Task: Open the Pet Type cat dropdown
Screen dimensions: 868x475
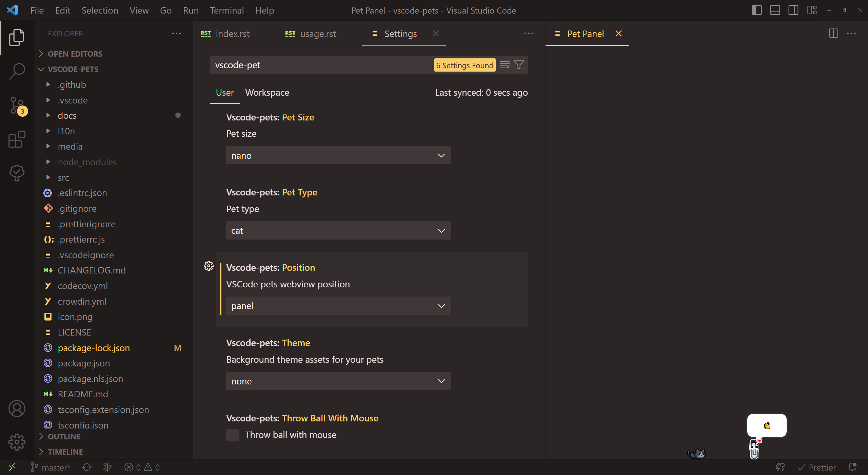Action: [338, 231]
